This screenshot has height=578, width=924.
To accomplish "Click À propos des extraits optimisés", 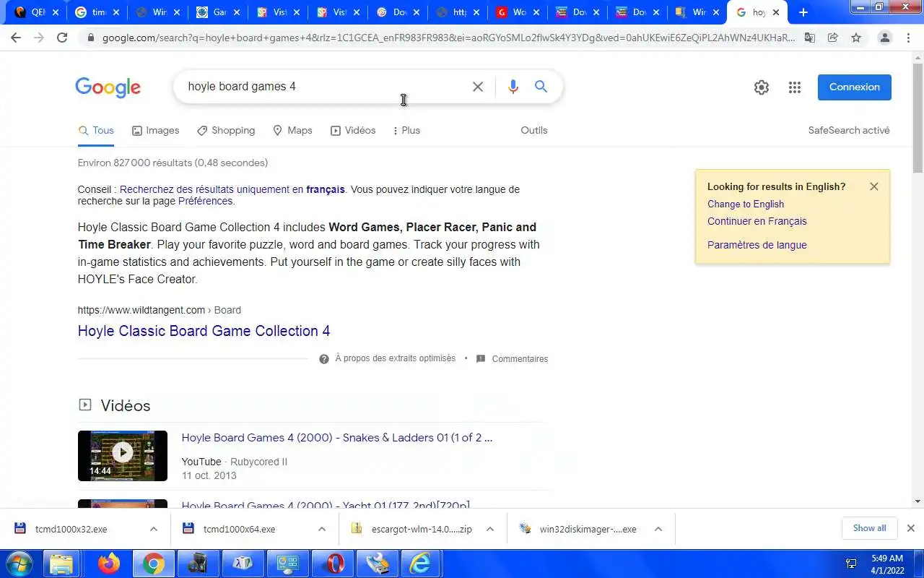I will click(395, 358).
